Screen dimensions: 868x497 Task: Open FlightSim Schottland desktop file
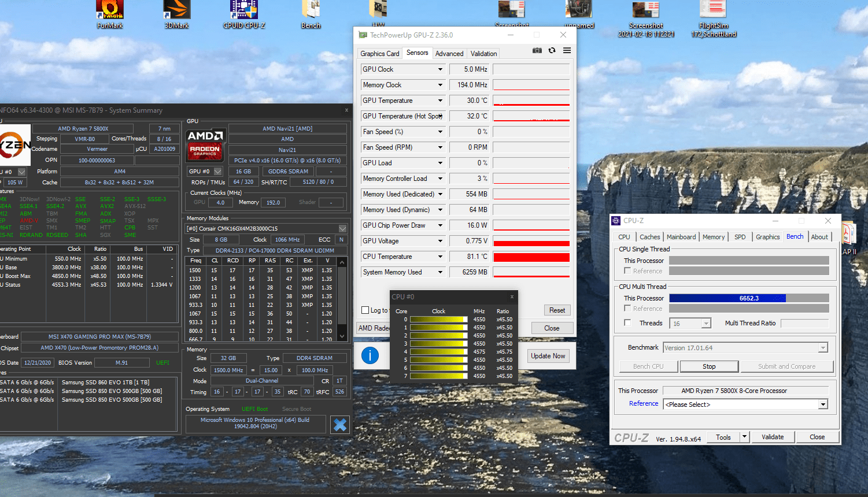coord(713,18)
